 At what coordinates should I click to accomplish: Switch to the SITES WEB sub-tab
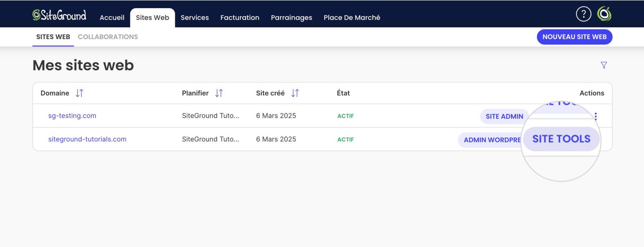coord(53,37)
